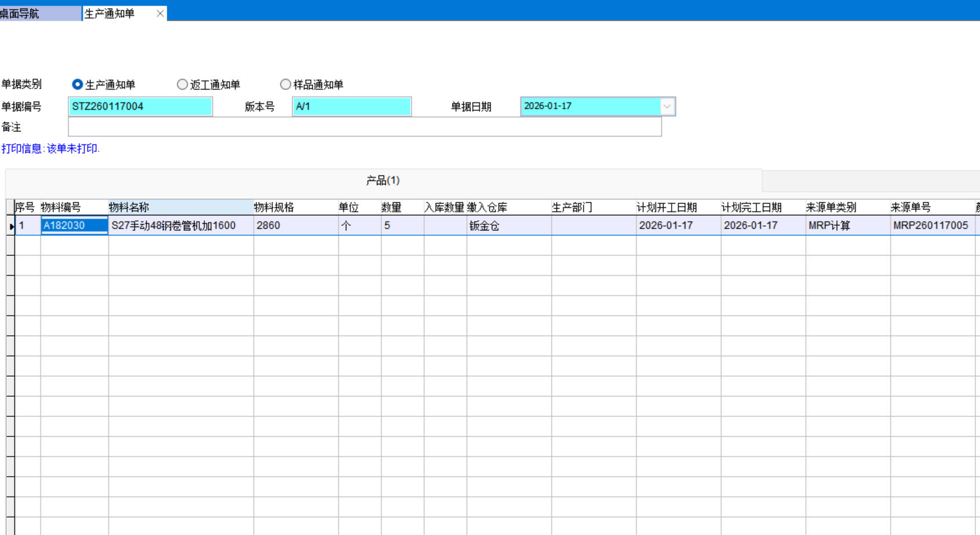The height and width of the screenshot is (535, 980).
Task: Close the 生产通知单 tab
Action: 160,13
